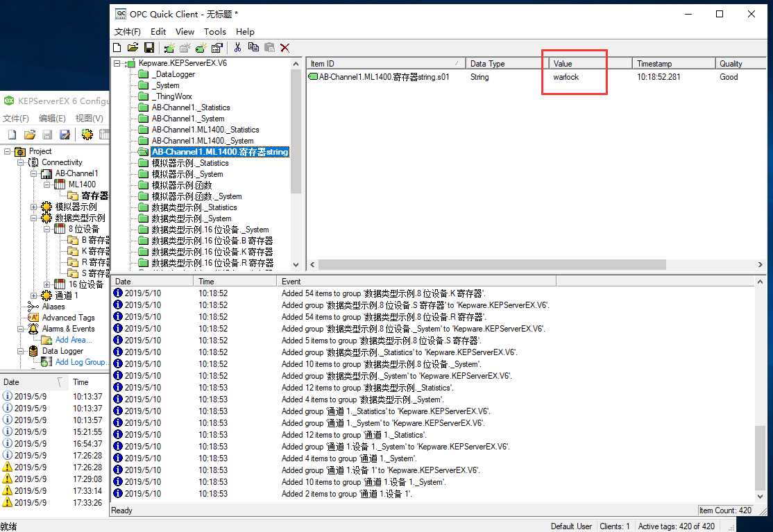Open 编辑(E) menu in KEPServerEX window
The height and width of the screenshot is (532, 773).
(52, 118)
